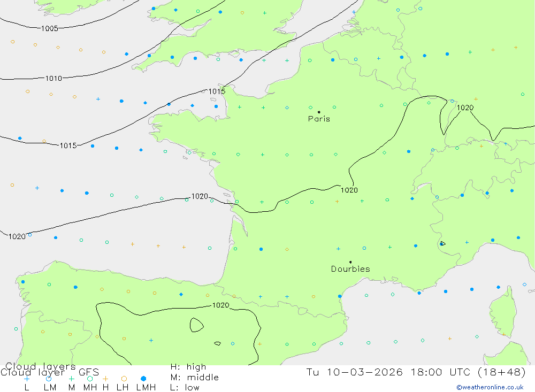The width and height of the screenshot is (535, 392).
Task: Click the 1020 label off France's Atlantic coast
Action: (x=200, y=196)
